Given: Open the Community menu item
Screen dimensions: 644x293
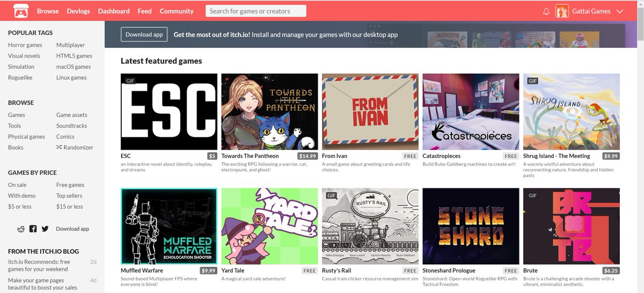Looking at the screenshot, I should pyautogui.click(x=177, y=11).
